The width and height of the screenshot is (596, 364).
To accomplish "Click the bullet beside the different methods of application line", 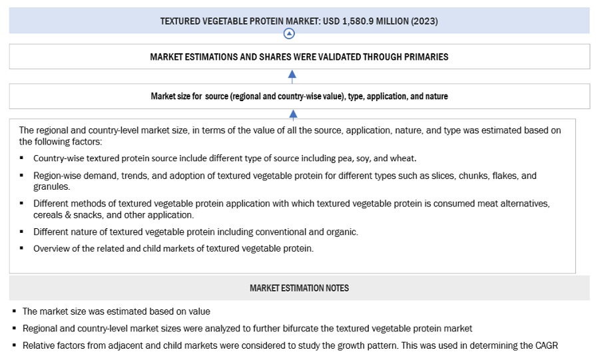I will point(21,204).
